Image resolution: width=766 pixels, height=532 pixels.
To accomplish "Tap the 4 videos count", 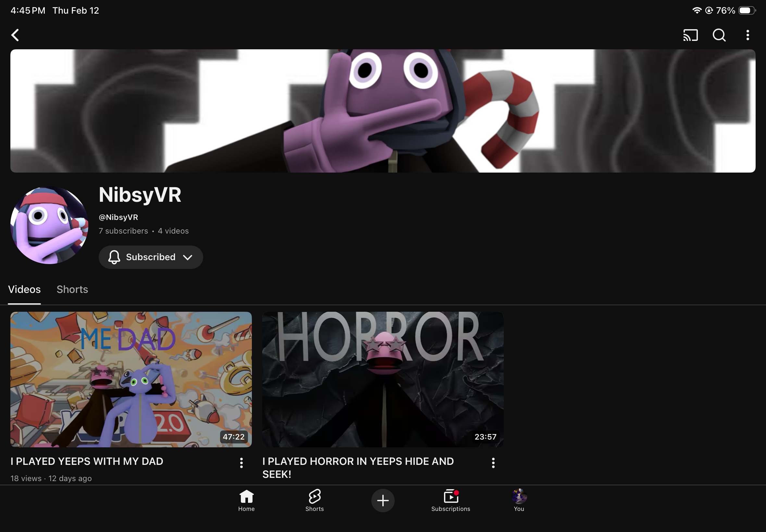I will point(173,231).
